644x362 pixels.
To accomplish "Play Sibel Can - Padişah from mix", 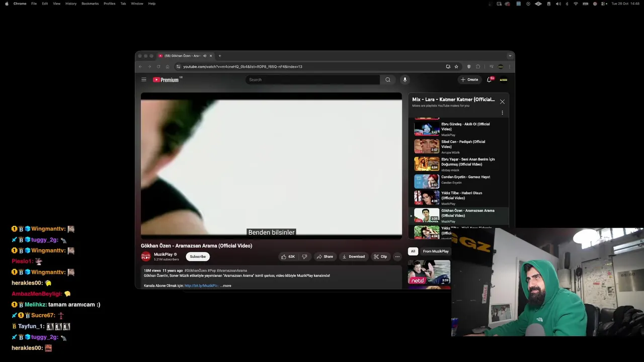I will pyautogui.click(x=458, y=146).
